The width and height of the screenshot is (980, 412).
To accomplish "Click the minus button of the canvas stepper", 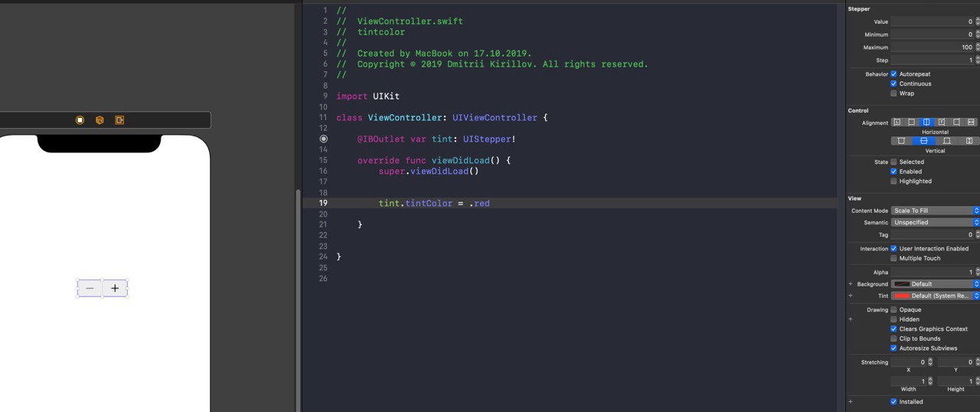I will (90, 288).
